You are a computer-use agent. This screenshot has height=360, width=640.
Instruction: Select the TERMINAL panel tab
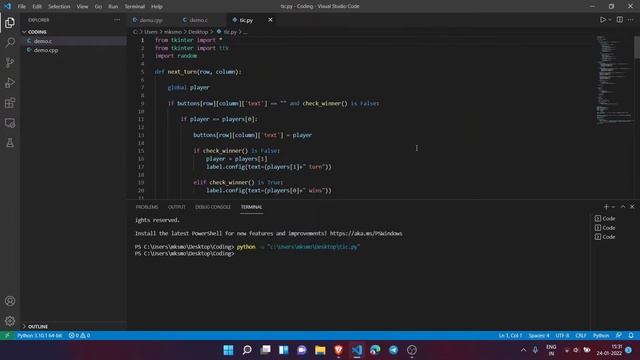point(251,207)
